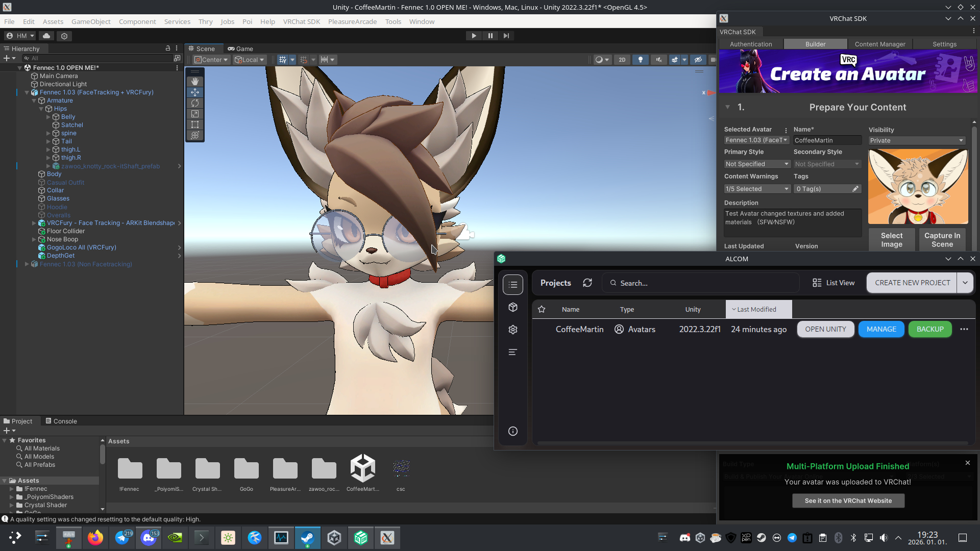Expand the Belly bone in Hierarchy

[48, 117]
